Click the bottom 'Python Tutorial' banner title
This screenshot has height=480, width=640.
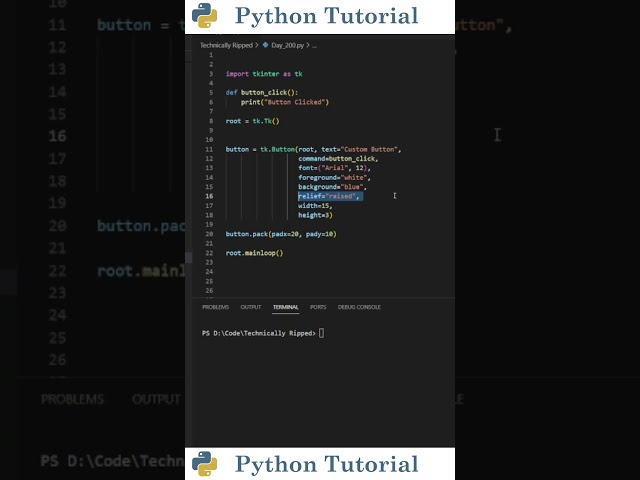(327, 464)
